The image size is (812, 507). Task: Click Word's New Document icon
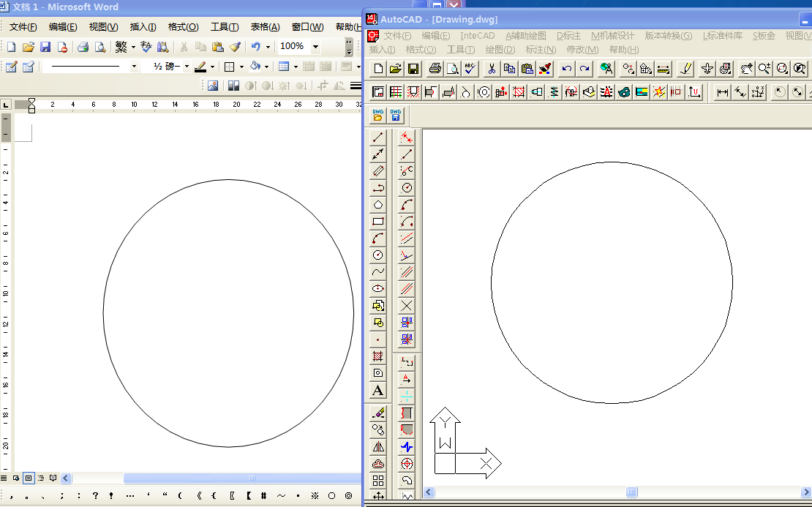[12, 47]
